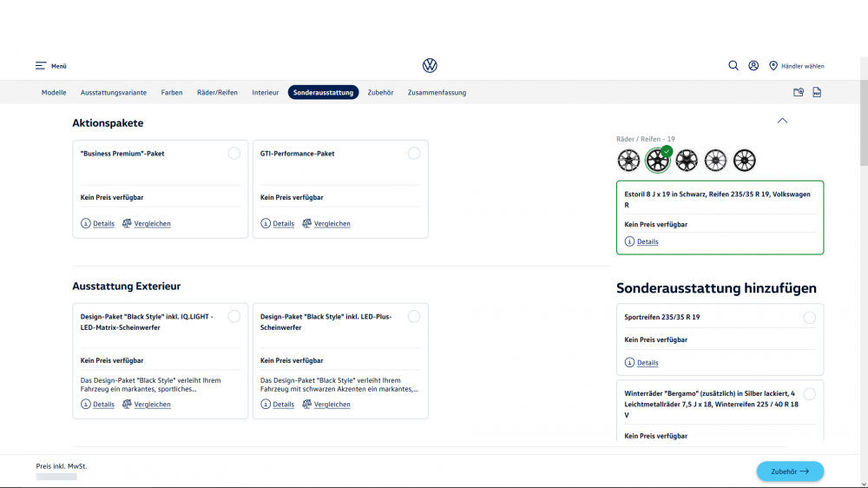Click info icon for IQ.LIGHT Black Style package

[x=85, y=404]
